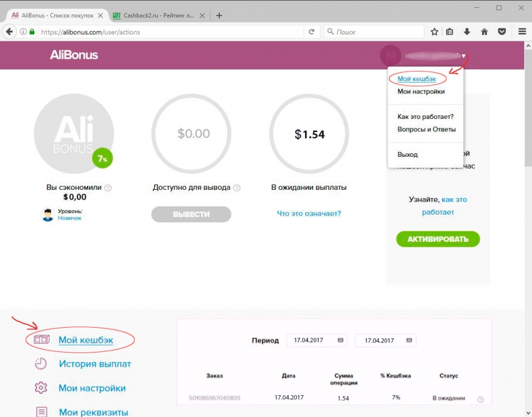Open site information icon in address bar
Viewport: 532px width, 417px height.
23,32
